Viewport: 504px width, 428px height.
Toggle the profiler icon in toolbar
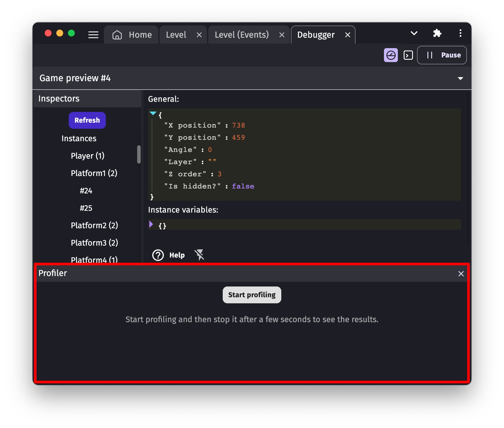tap(391, 55)
